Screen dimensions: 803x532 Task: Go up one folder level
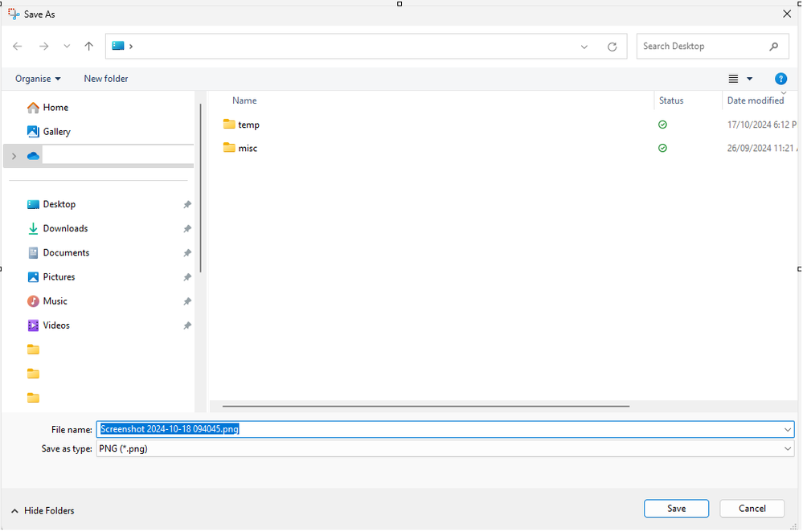click(x=88, y=46)
